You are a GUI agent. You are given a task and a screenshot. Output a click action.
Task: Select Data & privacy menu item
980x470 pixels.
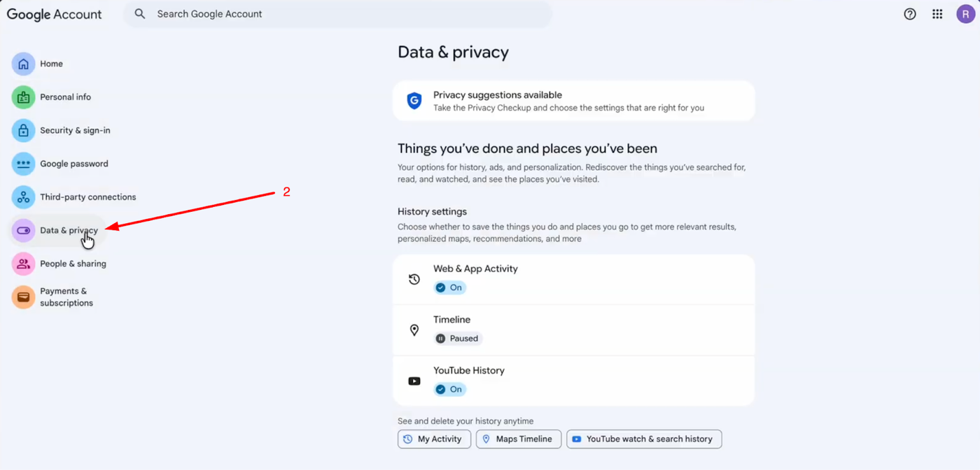pyautogui.click(x=69, y=231)
